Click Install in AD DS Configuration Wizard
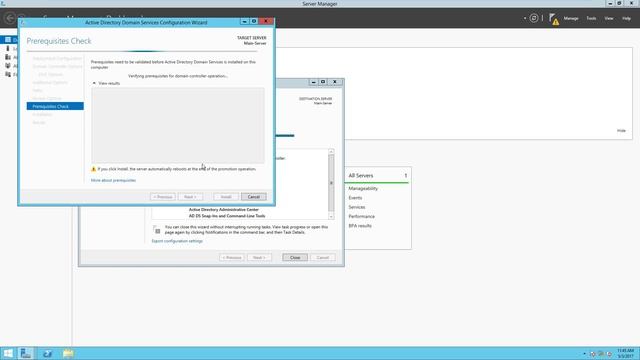The image size is (640, 360). coord(226,197)
